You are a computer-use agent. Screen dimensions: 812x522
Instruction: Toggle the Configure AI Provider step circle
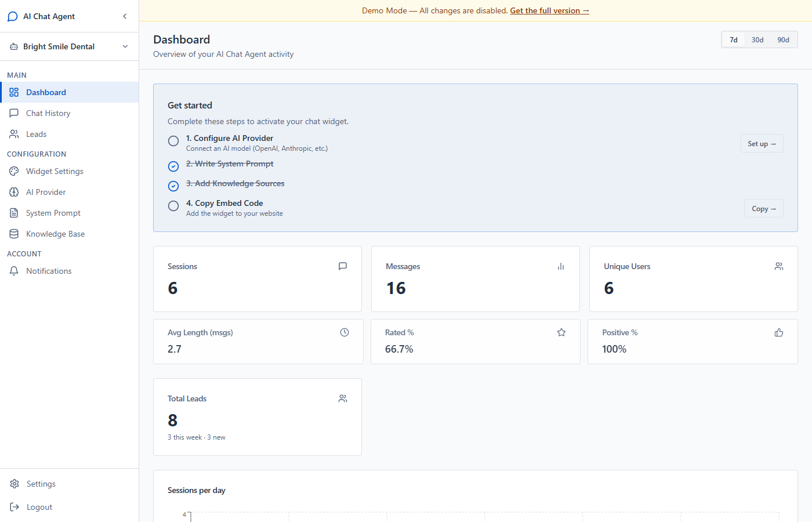173,141
